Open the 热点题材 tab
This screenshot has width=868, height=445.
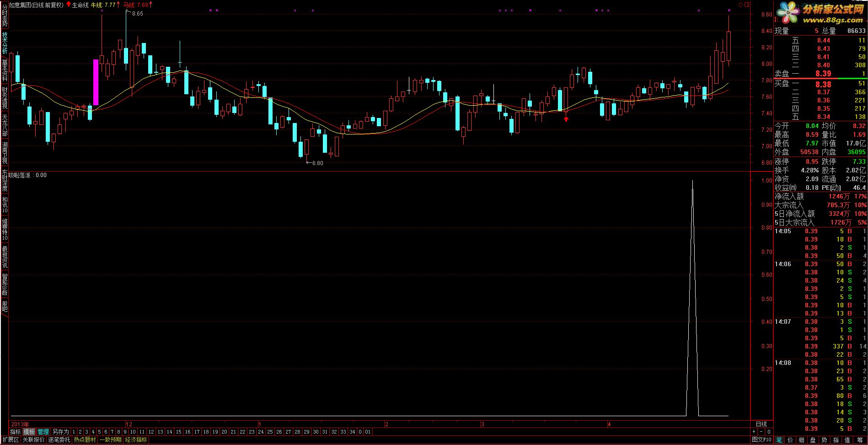tap(85, 440)
